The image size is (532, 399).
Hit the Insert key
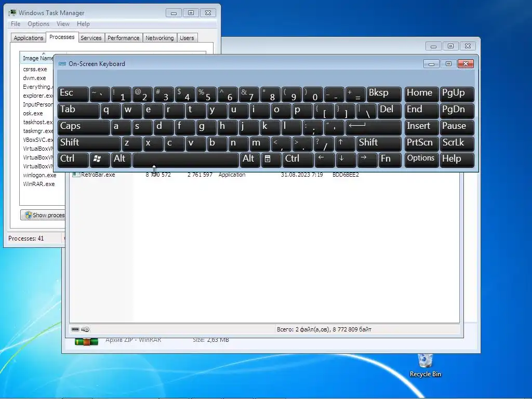[421, 127]
